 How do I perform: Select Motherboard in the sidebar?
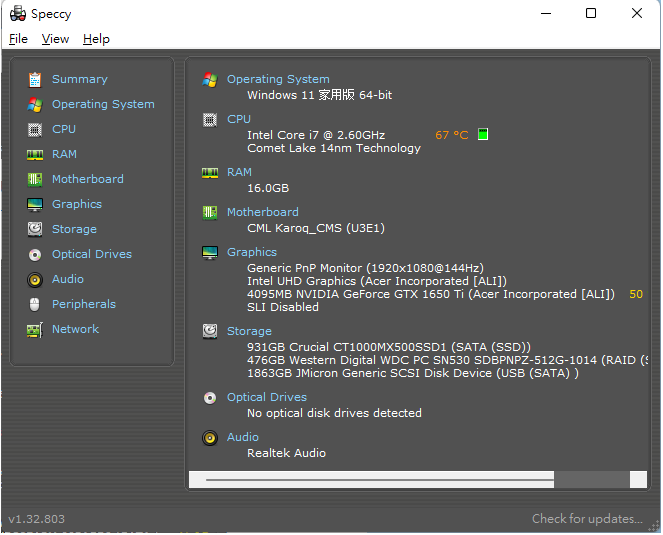pos(88,179)
